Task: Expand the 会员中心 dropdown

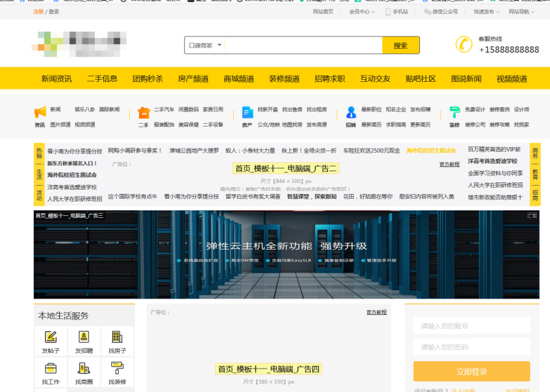Action: tap(362, 12)
